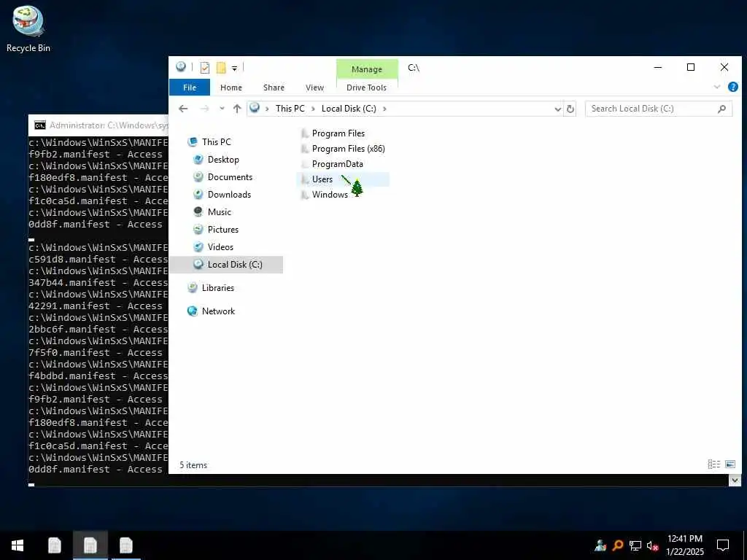Click the magnifier tray icon
The width and height of the screenshot is (747, 560).
point(618,545)
